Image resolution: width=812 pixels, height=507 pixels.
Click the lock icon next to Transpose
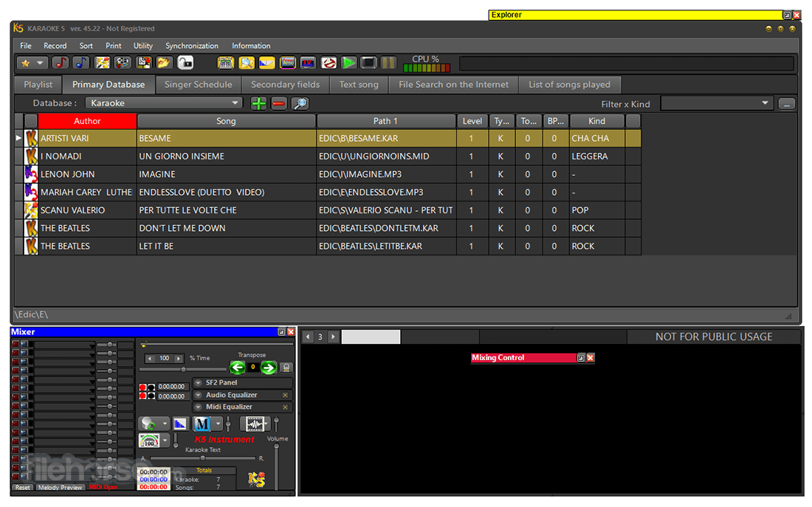286,368
